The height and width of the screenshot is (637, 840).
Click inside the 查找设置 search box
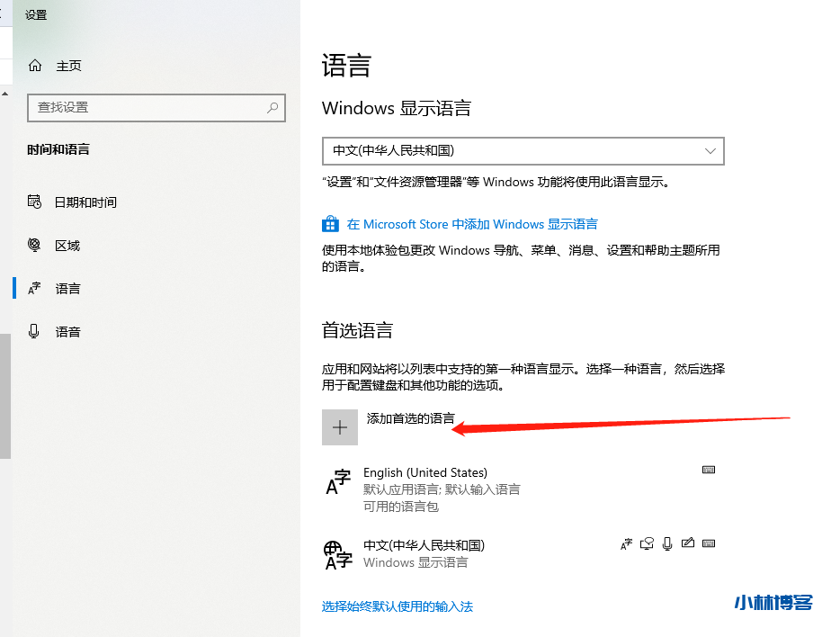156,108
